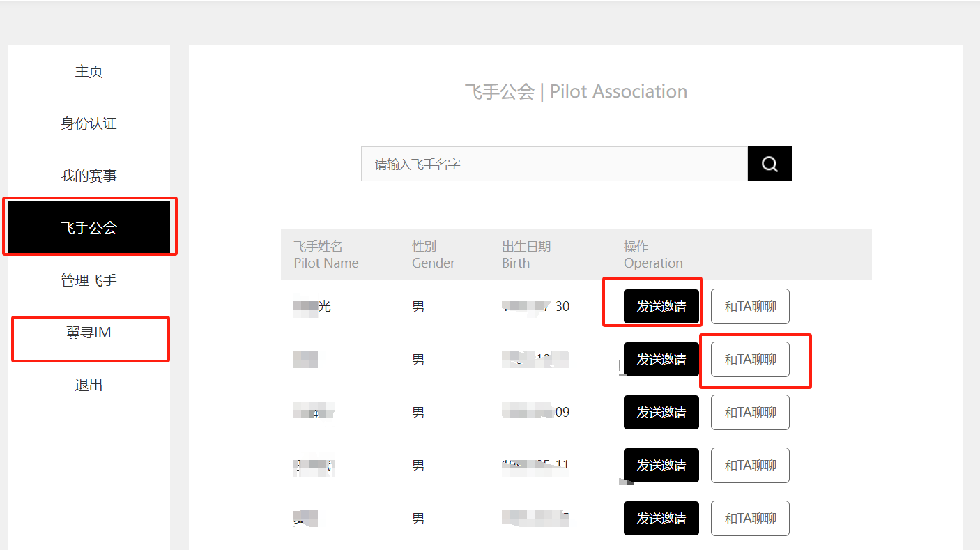Click the 操作 Operation column header
Screen dimensions: 980x550
tap(653, 254)
